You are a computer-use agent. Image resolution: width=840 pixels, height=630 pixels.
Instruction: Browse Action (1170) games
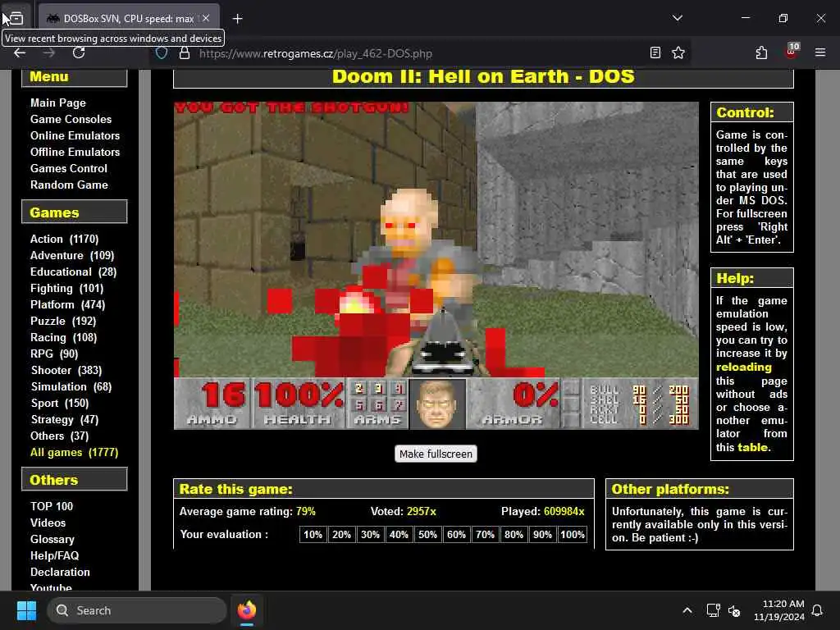coord(64,239)
